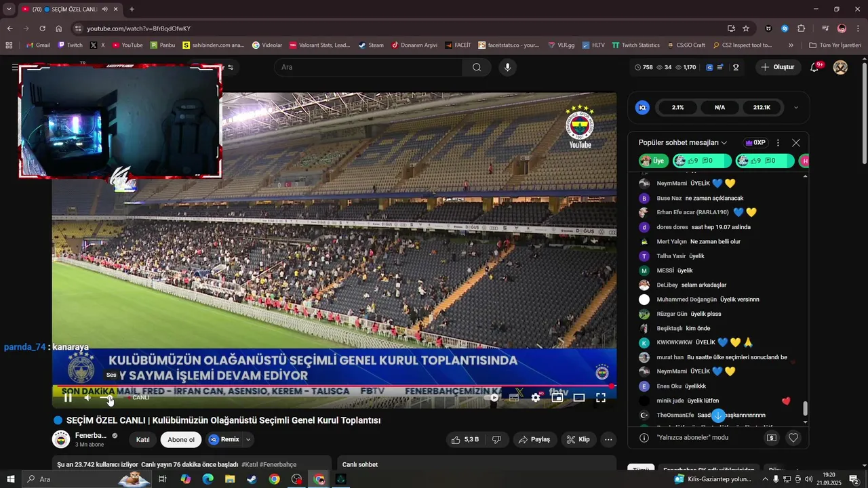
Task: Go to the browser home page
Action: point(59,28)
